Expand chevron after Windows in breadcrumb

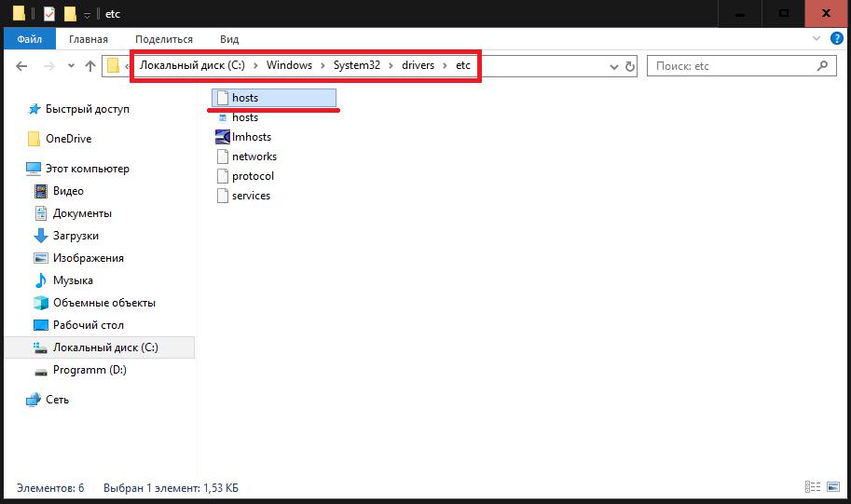coord(323,65)
